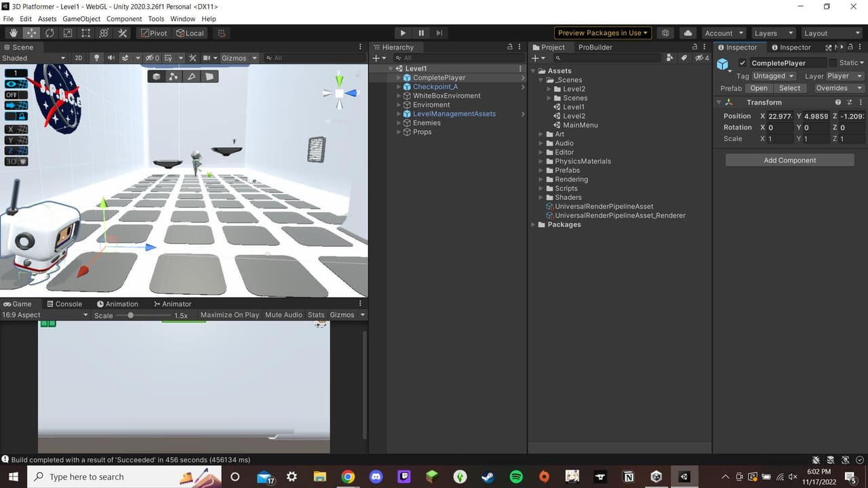Open the Window menu

click(x=182, y=19)
